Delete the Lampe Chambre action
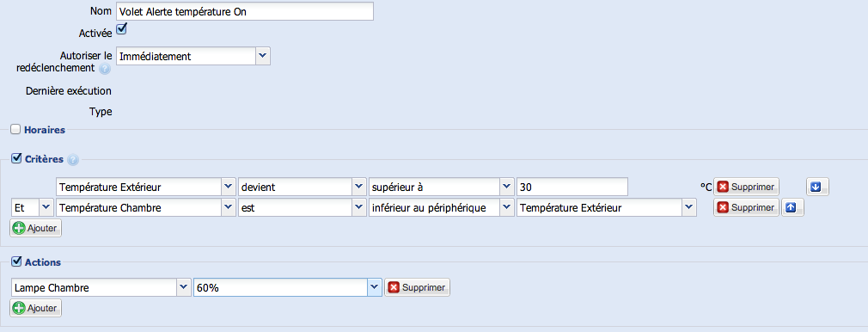Screen dimensions: 868x332 [418, 287]
